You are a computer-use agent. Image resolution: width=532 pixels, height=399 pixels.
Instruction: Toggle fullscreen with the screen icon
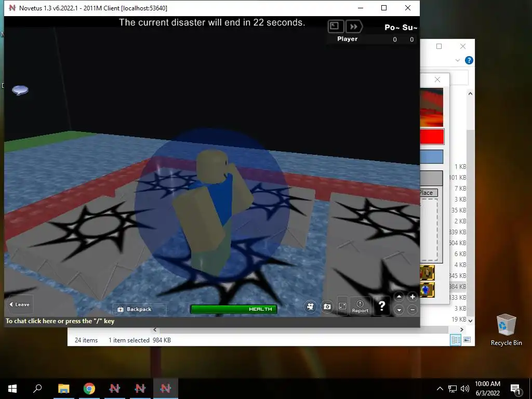pos(342,307)
